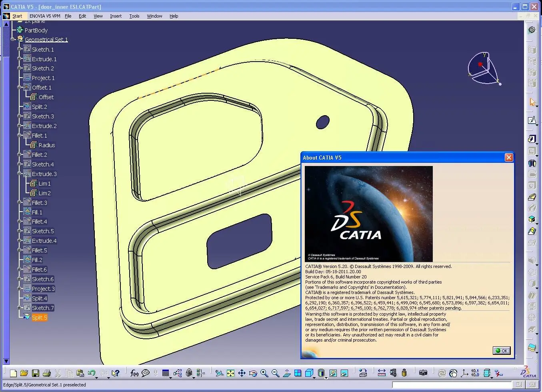Open the render style dropdown arrow
Image resolution: width=542 pixels, height=392 pixels.
point(326,377)
